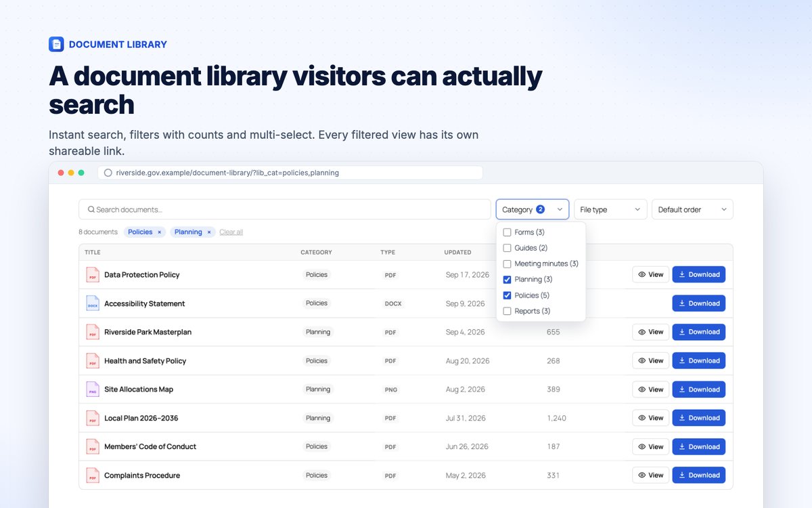The width and height of the screenshot is (812, 508).
Task: Check the Meeting minutes (3) checkbox
Action: pos(507,263)
